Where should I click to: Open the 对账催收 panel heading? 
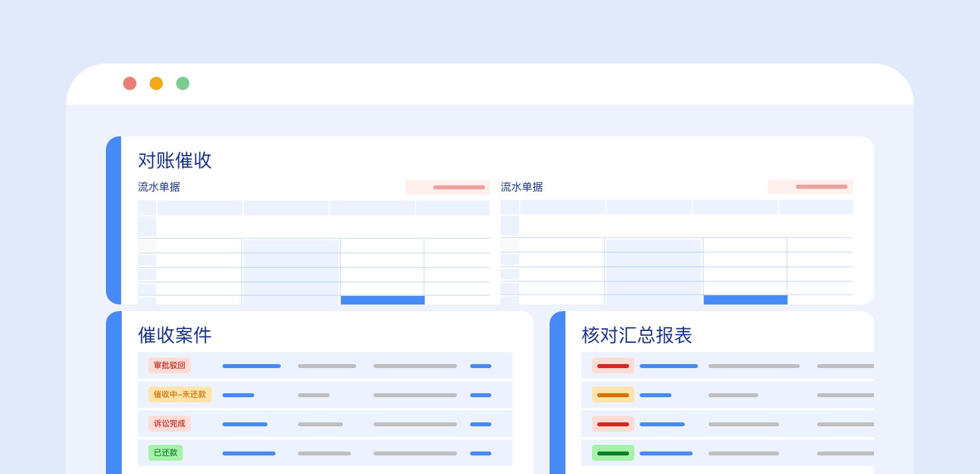(175, 160)
